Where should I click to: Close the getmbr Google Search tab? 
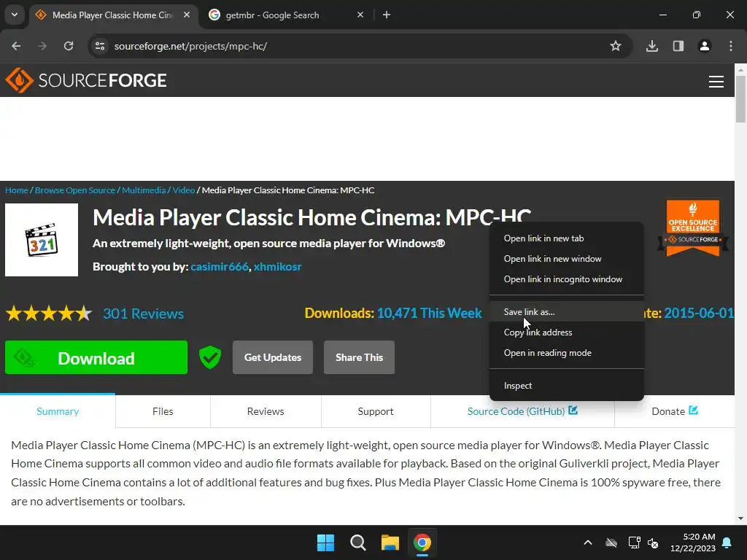(360, 15)
